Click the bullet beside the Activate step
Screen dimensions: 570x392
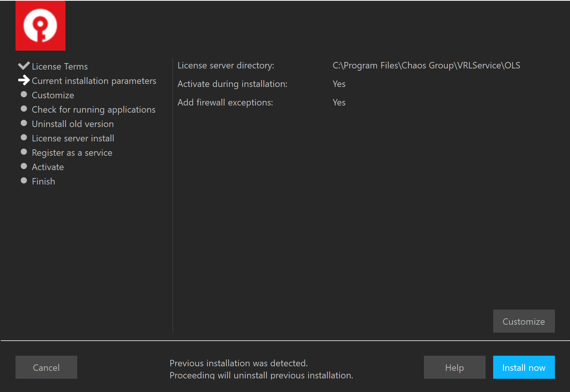(x=24, y=166)
